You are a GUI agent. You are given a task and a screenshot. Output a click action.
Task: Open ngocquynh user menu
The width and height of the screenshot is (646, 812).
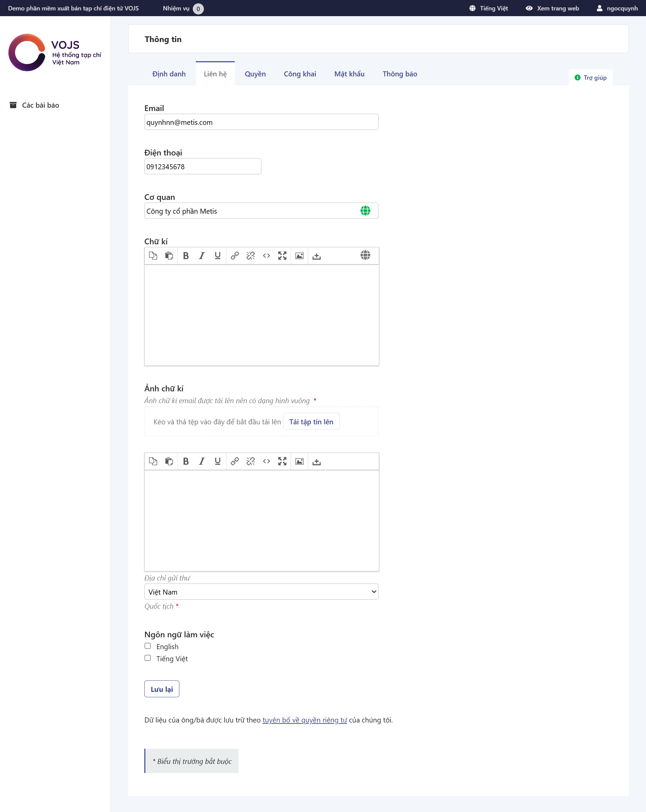click(x=617, y=8)
